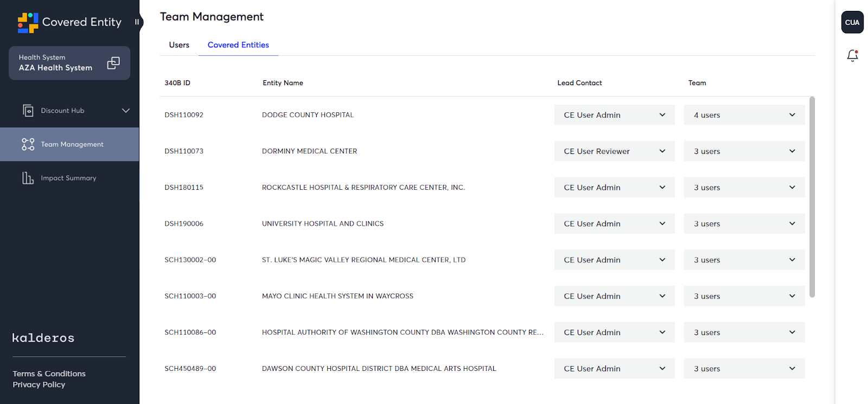Click DAWSON COUNTY HOSPITAL DISTRICT entity name
This screenshot has width=868, height=404.
pos(379,369)
